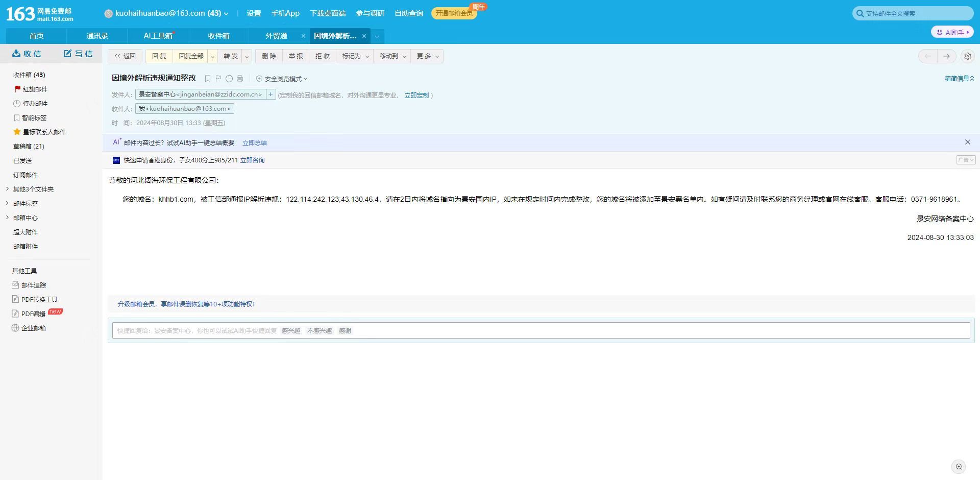Expand 邮件标签 in sidebar
The width and height of the screenshot is (980, 480).
(x=7, y=203)
